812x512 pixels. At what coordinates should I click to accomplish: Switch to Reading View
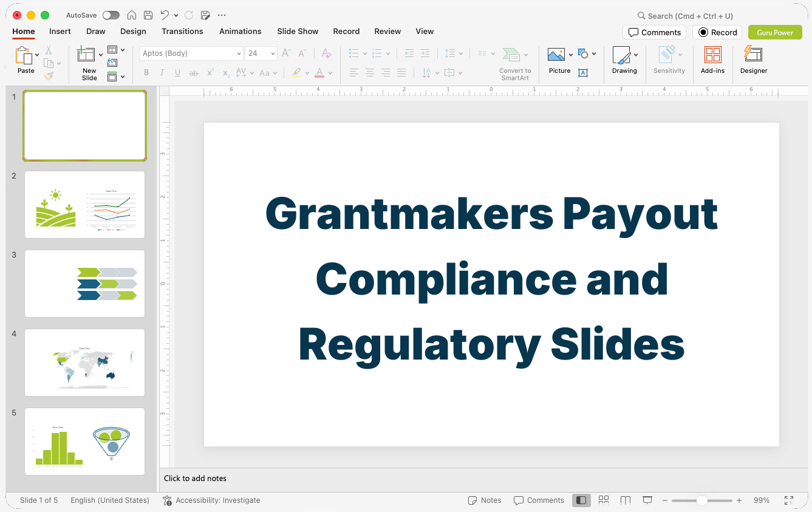pyautogui.click(x=626, y=500)
